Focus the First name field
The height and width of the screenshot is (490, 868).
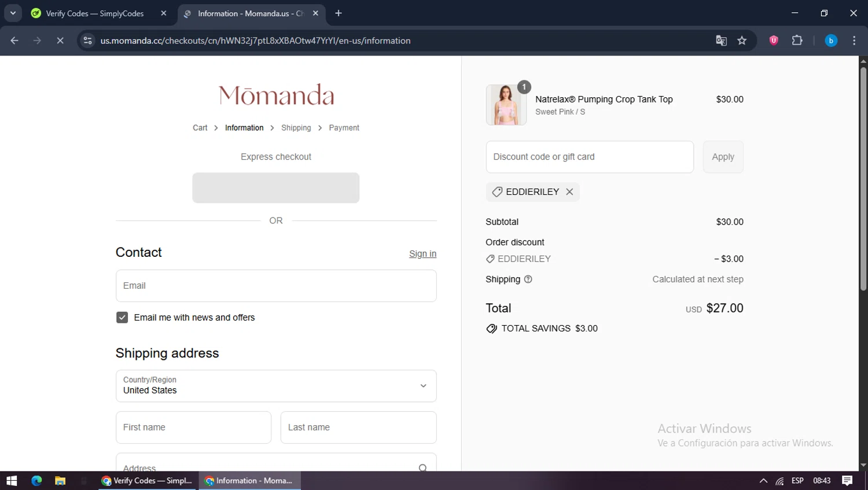pos(193,428)
